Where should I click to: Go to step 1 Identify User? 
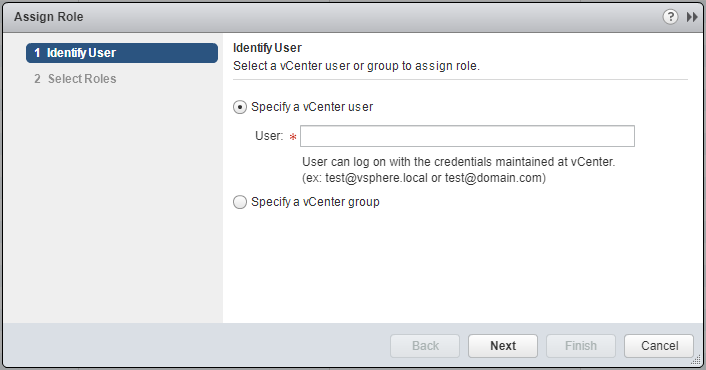pos(122,53)
